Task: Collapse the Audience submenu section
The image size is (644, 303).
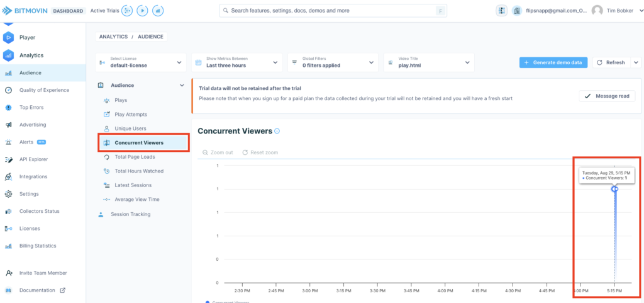Action: 182,85
